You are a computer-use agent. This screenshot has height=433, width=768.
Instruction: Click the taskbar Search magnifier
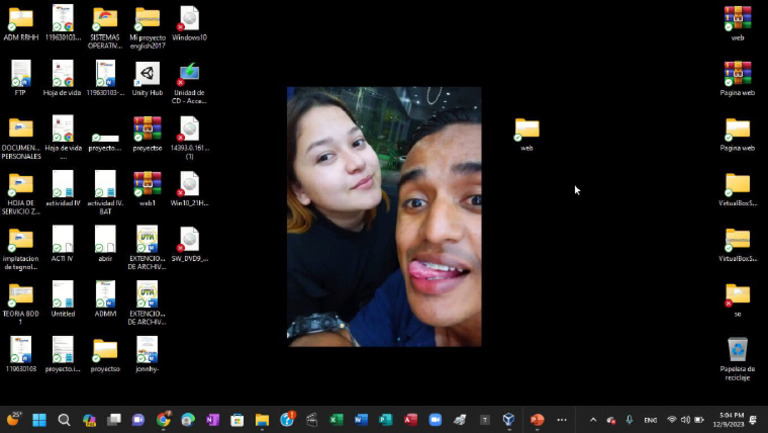(64, 420)
